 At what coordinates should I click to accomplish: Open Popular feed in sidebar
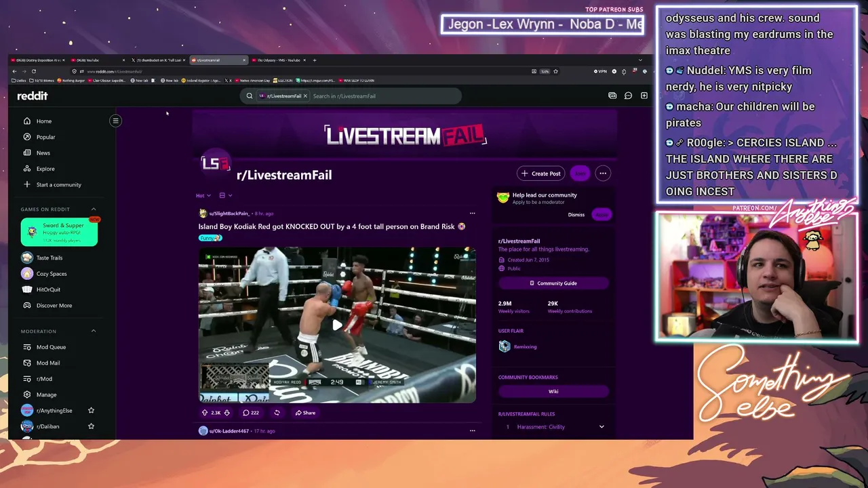pos(45,137)
